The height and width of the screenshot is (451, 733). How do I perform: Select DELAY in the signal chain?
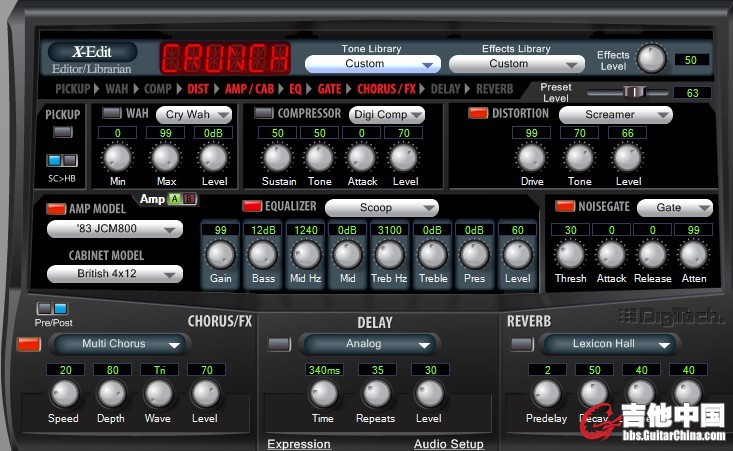446,89
